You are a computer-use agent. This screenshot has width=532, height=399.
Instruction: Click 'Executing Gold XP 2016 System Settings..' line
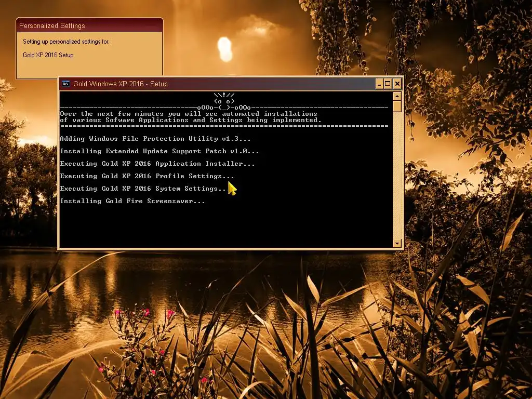(143, 189)
